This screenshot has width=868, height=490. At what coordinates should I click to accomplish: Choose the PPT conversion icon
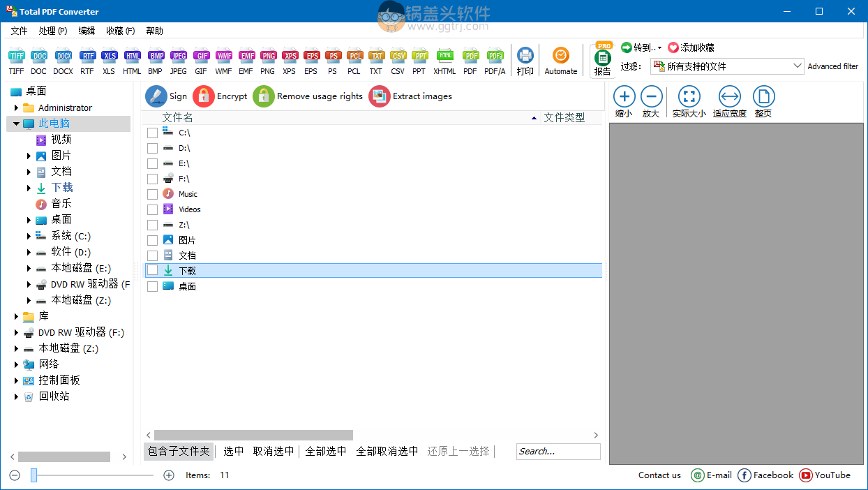pos(419,56)
